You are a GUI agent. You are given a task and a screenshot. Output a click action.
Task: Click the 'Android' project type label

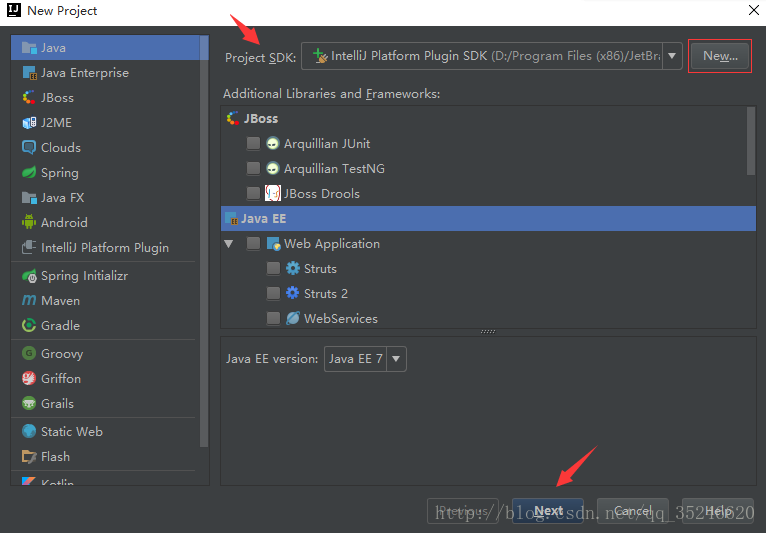pyautogui.click(x=64, y=223)
